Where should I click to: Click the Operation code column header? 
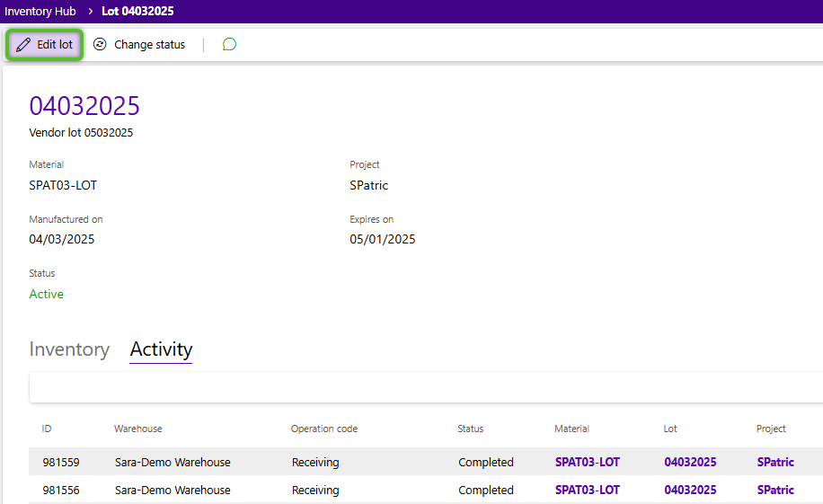[323, 429]
